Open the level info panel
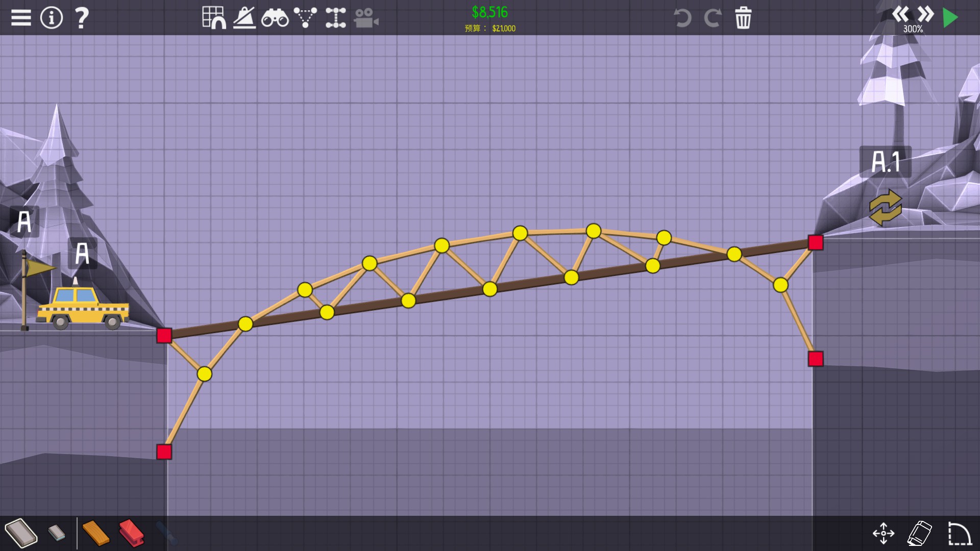 coord(51,18)
